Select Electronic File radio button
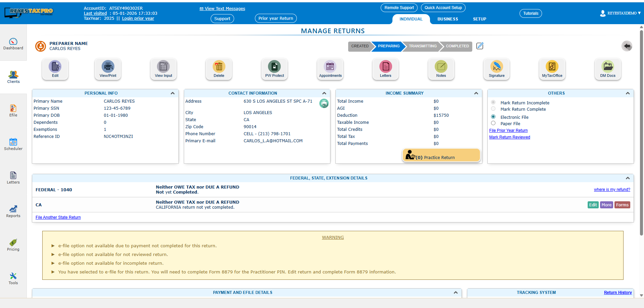Screen dimensions: 644x308 [x=493, y=117]
